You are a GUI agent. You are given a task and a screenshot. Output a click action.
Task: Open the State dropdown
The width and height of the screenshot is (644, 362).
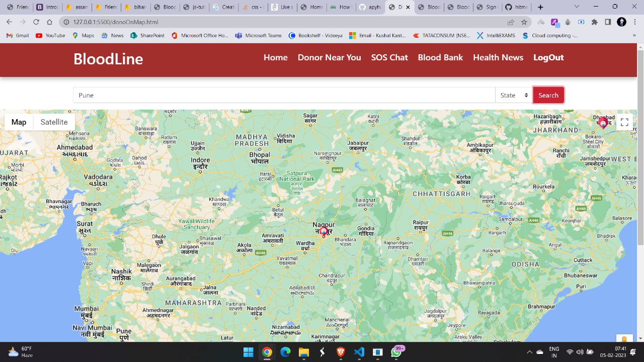pos(514,95)
